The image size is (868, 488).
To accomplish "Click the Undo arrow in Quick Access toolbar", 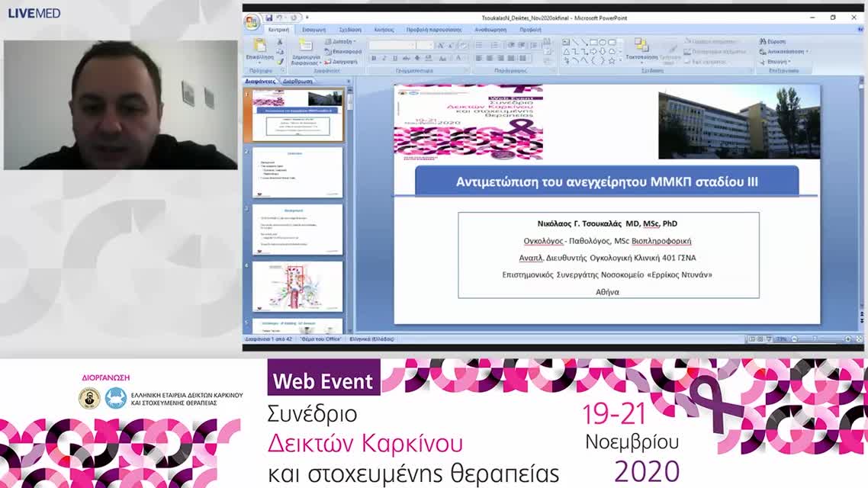I will [280, 18].
